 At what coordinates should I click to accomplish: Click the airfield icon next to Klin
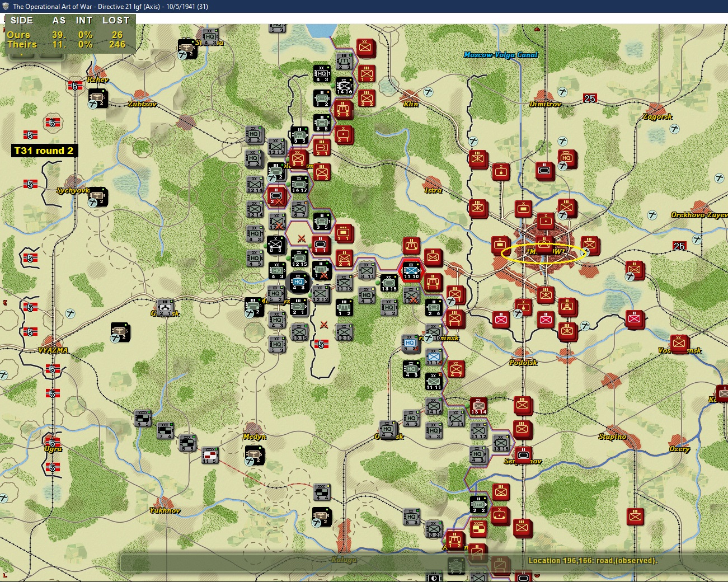click(x=428, y=92)
